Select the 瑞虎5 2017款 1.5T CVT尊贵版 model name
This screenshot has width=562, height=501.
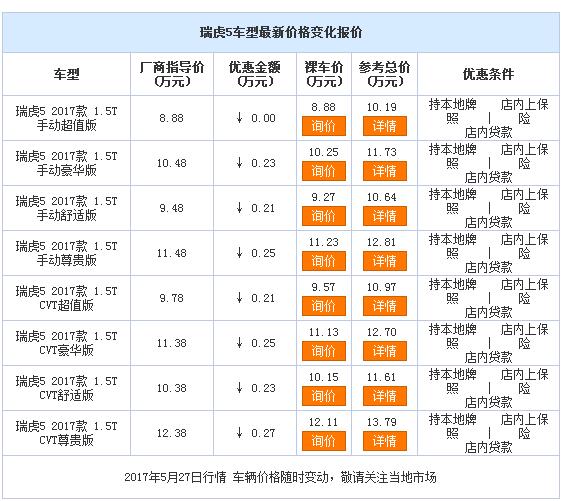click(66, 433)
